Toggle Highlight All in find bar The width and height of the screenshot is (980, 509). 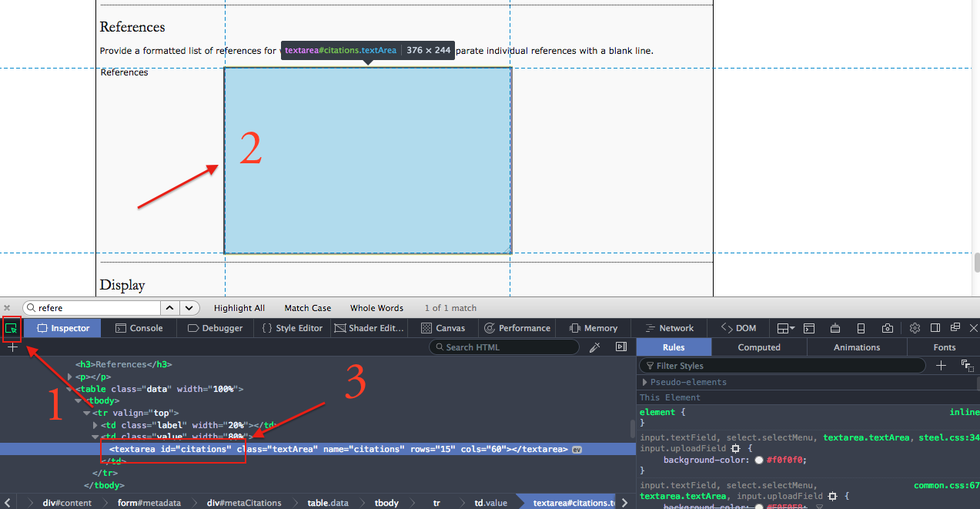(x=239, y=308)
